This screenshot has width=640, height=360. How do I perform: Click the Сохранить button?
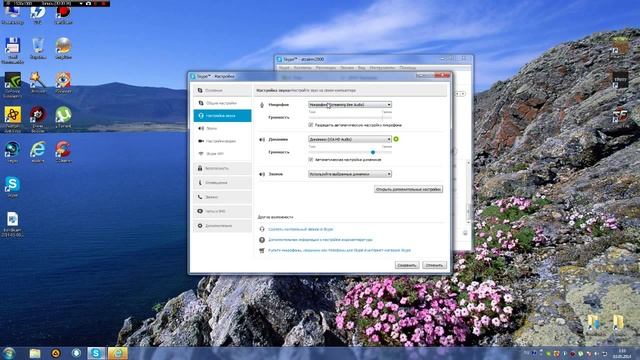click(x=407, y=265)
